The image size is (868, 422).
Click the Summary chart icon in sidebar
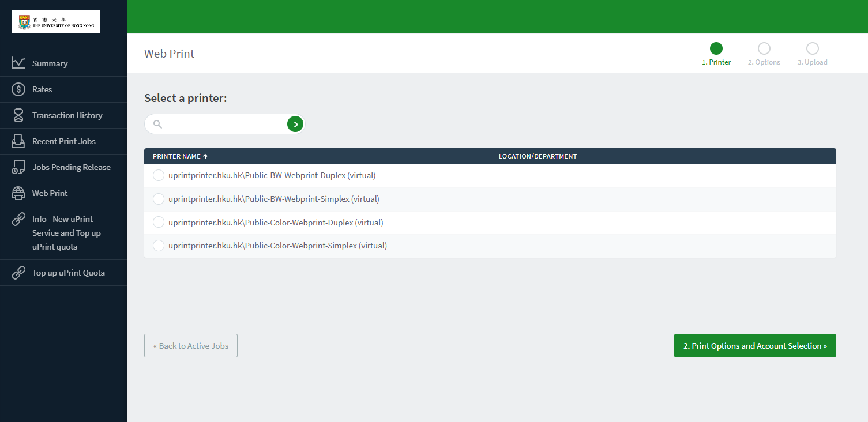click(18, 63)
